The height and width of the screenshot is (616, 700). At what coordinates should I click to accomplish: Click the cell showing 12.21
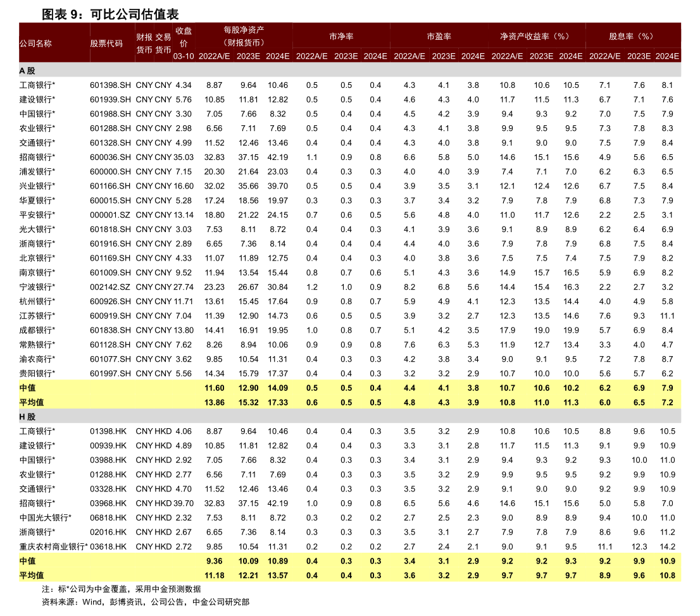(248, 576)
